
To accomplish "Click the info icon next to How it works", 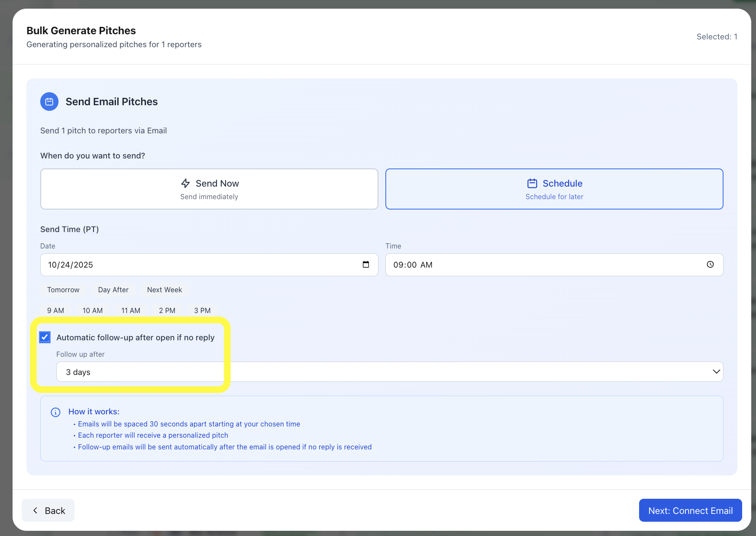I will [x=55, y=412].
